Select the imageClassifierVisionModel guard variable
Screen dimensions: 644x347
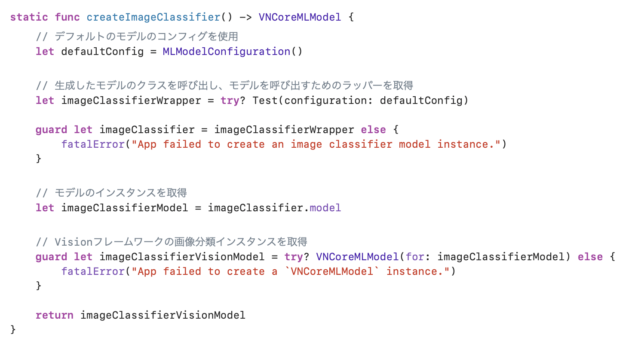(182, 257)
